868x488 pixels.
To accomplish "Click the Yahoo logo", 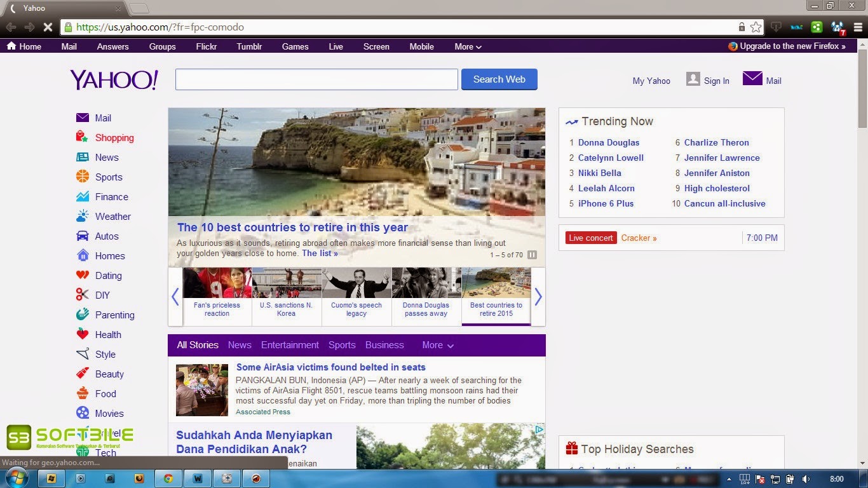I will point(114,80).
